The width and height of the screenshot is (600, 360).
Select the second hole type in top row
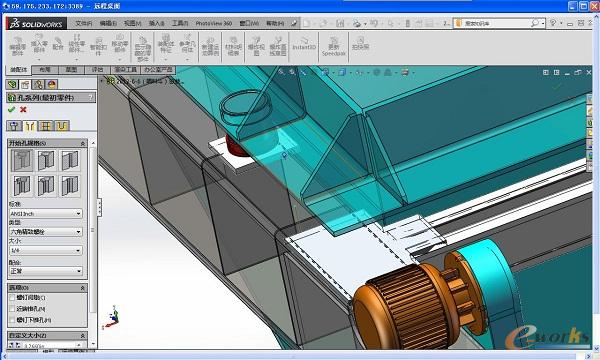(x=46, y=160)
